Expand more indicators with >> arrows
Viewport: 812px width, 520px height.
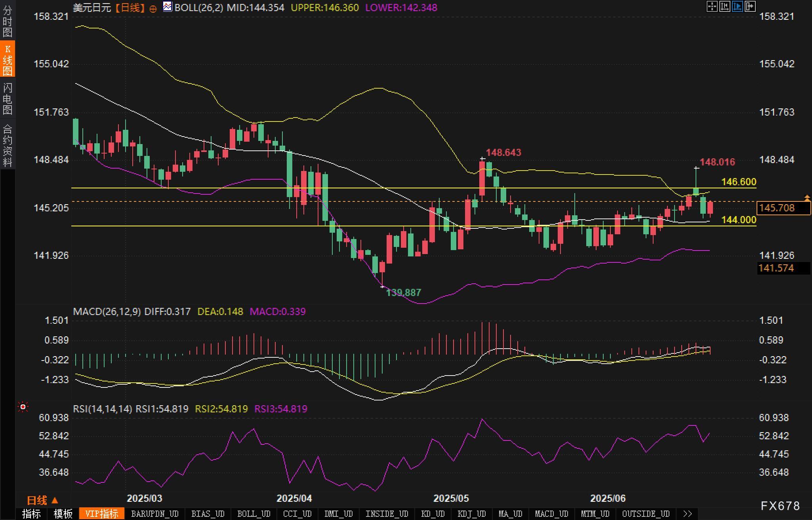tap(688, 514)
